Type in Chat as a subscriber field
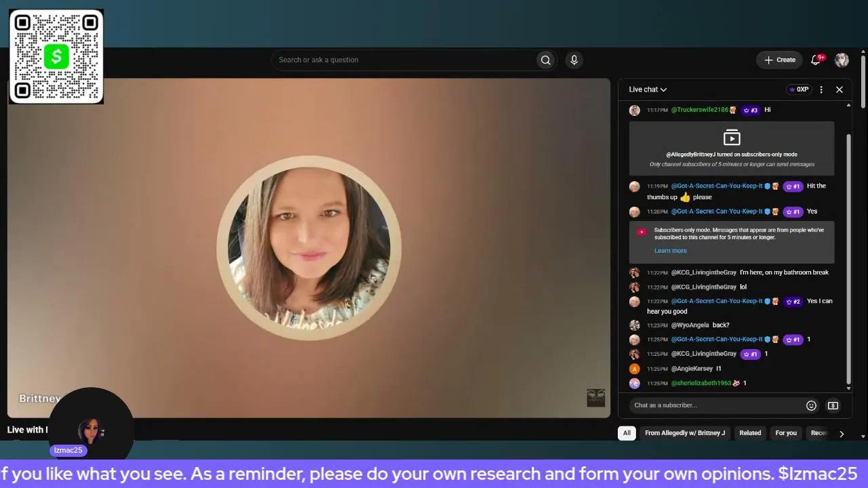 [717, 405]
